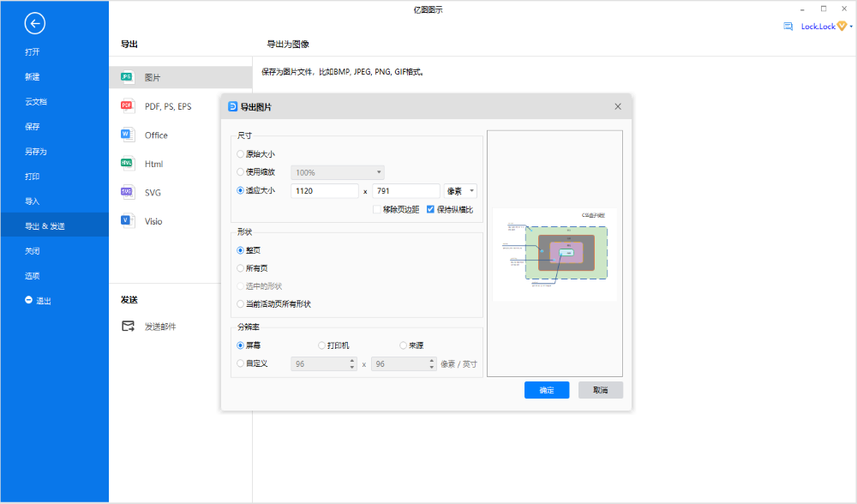
Task: Select the 自定义 resolution radio button
Action: [x=240, y=363]
